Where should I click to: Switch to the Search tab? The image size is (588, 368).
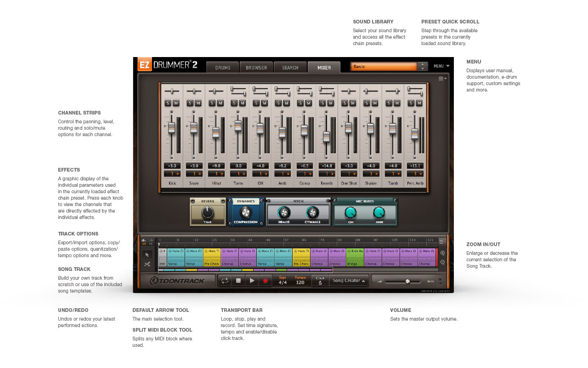pos(290,68)
